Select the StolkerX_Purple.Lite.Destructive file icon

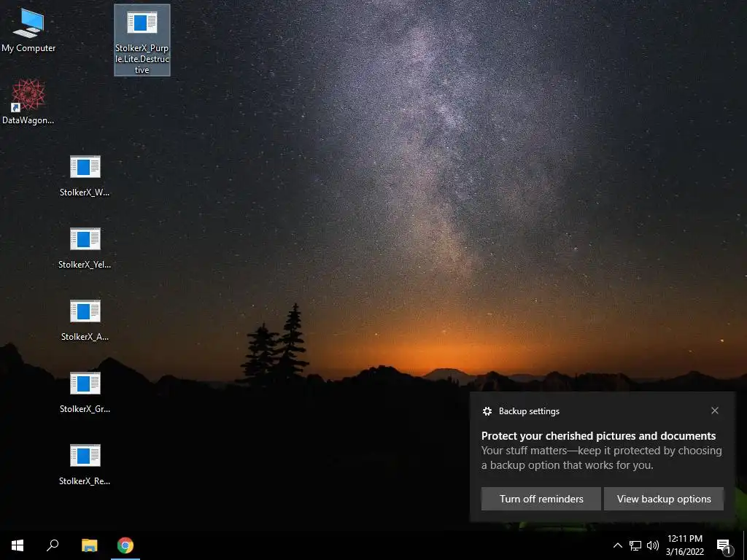[142, 40]
